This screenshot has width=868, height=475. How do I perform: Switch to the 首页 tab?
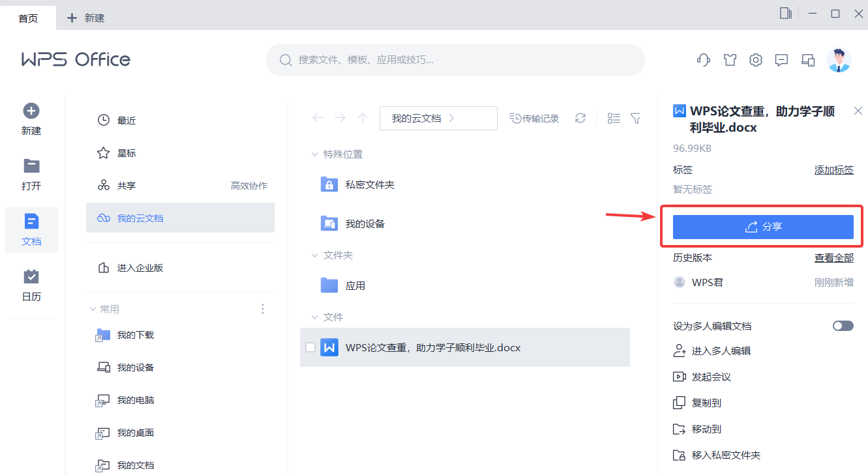(27, 18)
